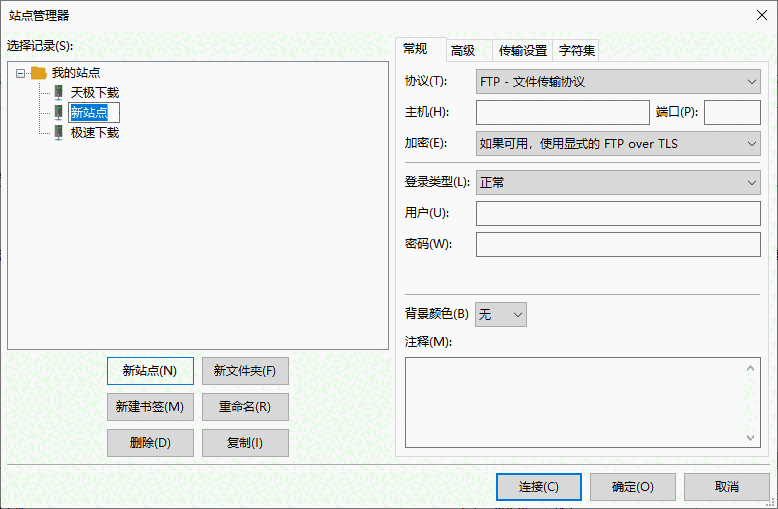
Task: Select the 我的站点 folder label
Action: point(76,73)
